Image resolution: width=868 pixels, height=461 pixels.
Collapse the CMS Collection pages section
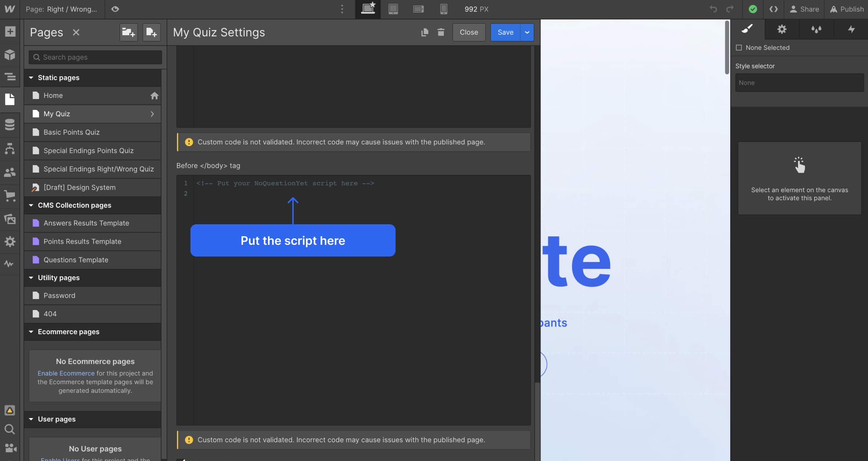(31, 205)
